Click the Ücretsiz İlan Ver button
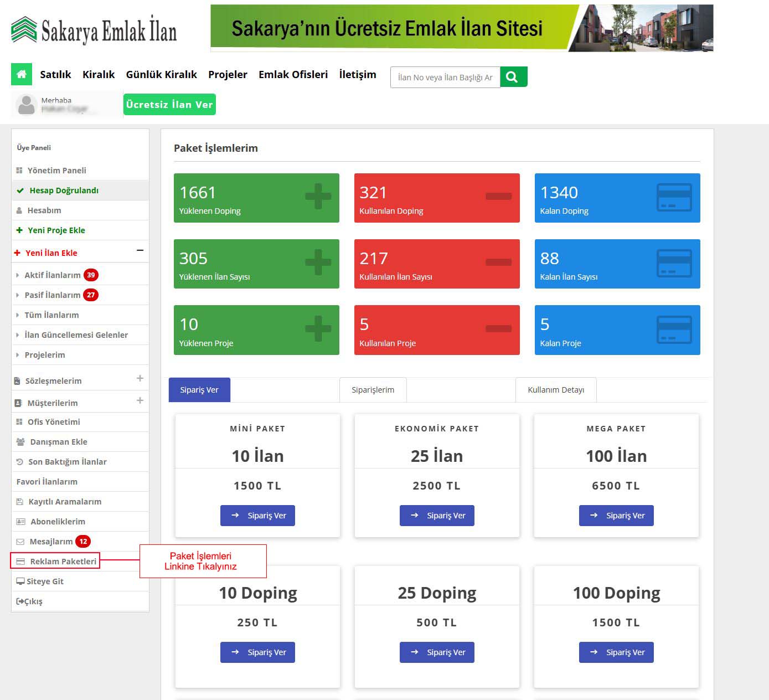Image resolution: width=769 pixels, height=700 pixels. click(x=169, y=105)
